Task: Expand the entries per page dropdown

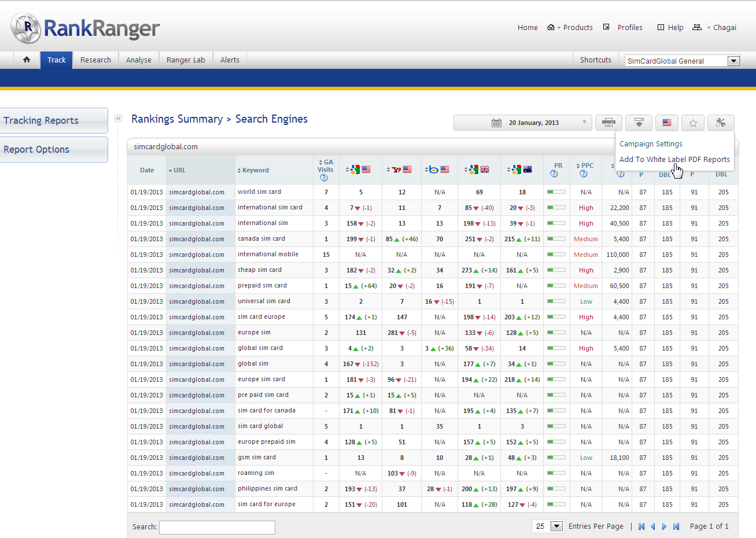Action: coord(556,526)
